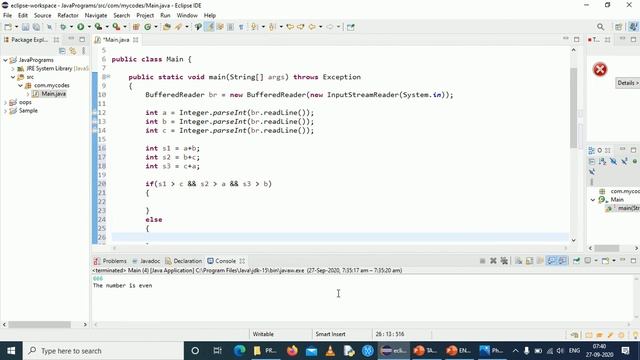Image resolution: width=640 pixels, height=360 pixels.
Task: Expand the Sample project node
Action: (x=5, y=111)
